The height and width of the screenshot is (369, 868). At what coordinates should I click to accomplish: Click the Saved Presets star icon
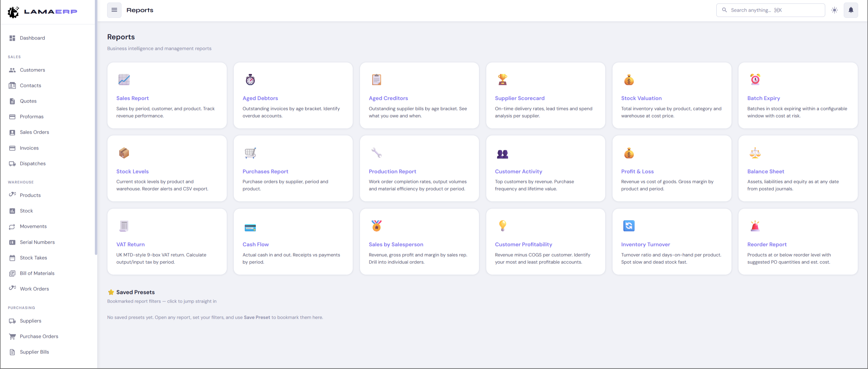click(x=111, y=292)
